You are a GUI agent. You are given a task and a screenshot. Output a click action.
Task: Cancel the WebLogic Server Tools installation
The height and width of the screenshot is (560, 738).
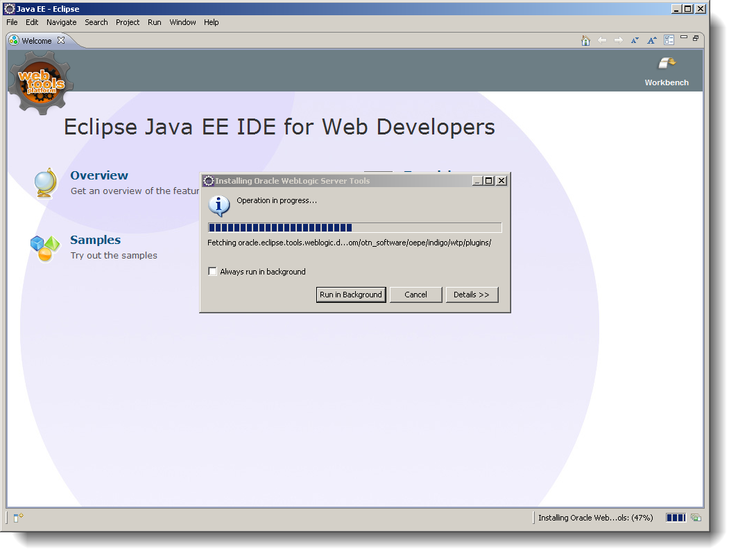coord(415,295)
